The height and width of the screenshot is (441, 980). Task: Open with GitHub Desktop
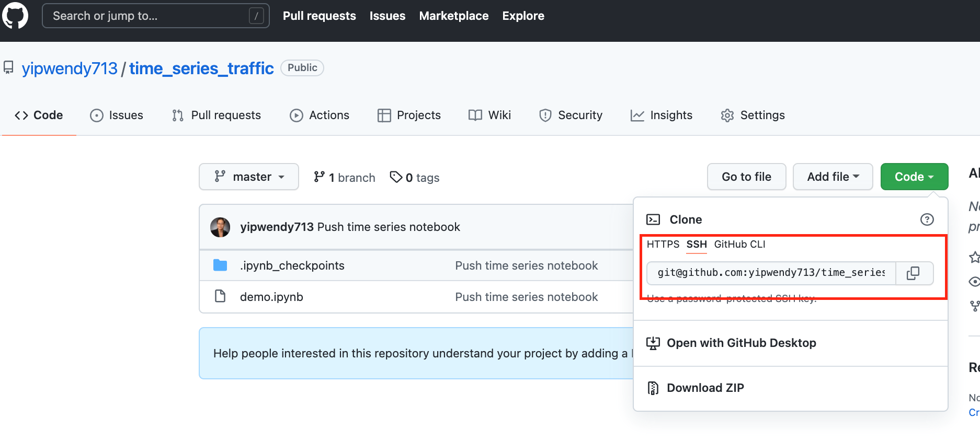point(741,343)
